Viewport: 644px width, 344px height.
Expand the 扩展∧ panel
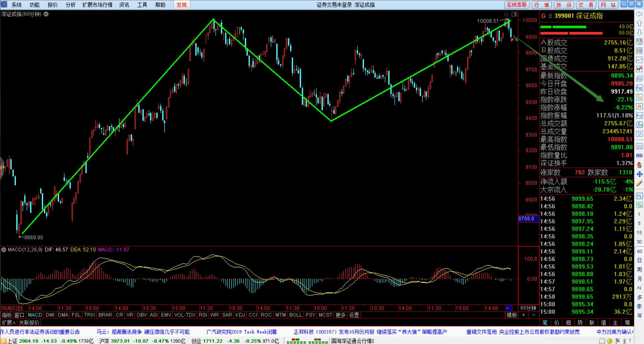click(9, 323)
